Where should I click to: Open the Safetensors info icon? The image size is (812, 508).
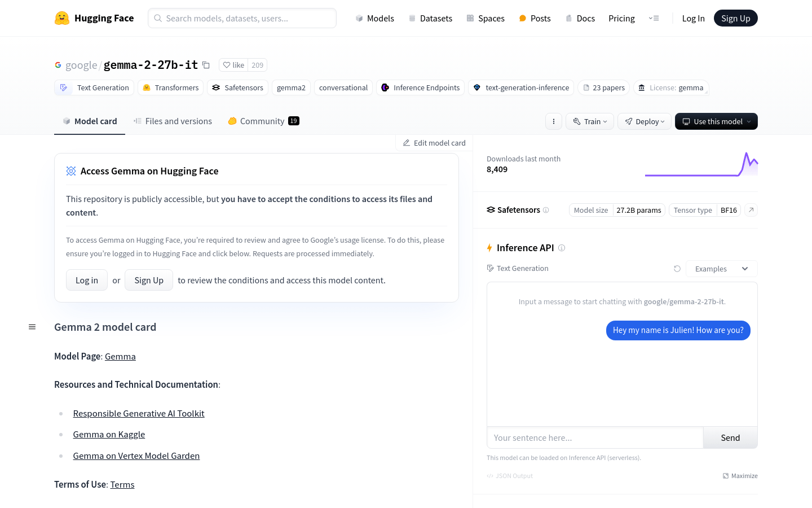pyautogui.click(x=546, y=210)
